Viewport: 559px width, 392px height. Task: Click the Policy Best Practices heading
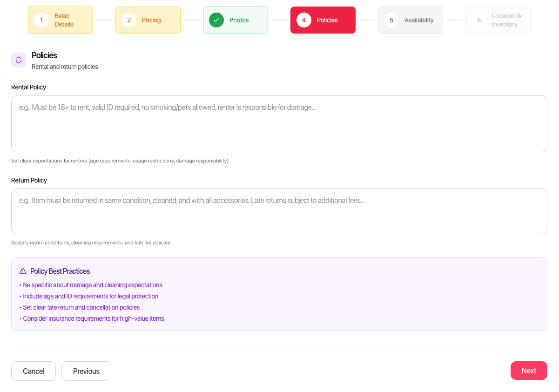pyautogui.click(x=60, y=271)
